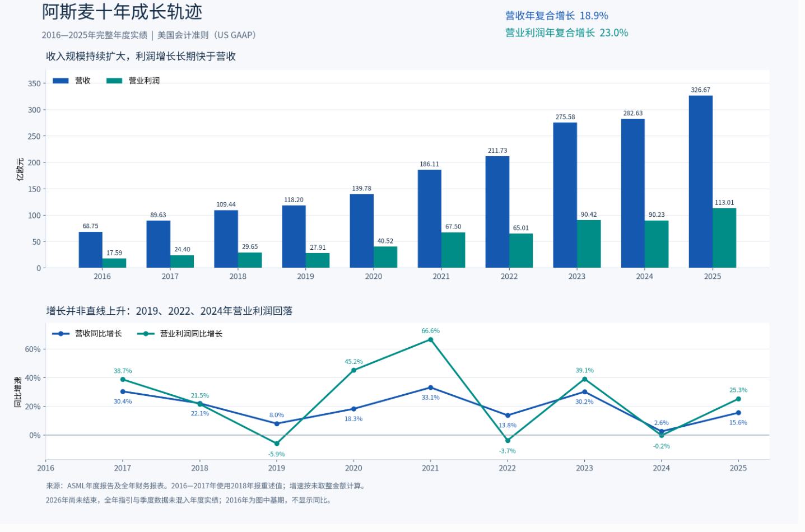Viewport: 805px width, 532px height.
Task: Click the 350 tick on the bar chart axis
Action: coord(34,83)
